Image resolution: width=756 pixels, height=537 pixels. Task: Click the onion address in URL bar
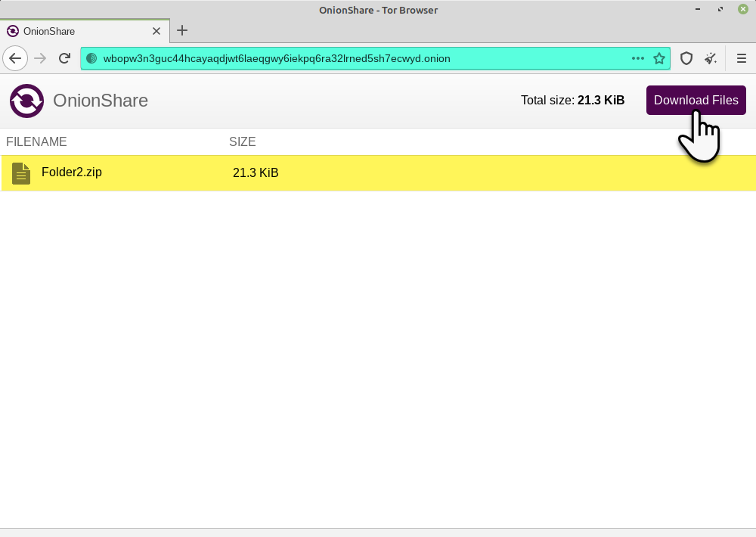coord(277,58)
